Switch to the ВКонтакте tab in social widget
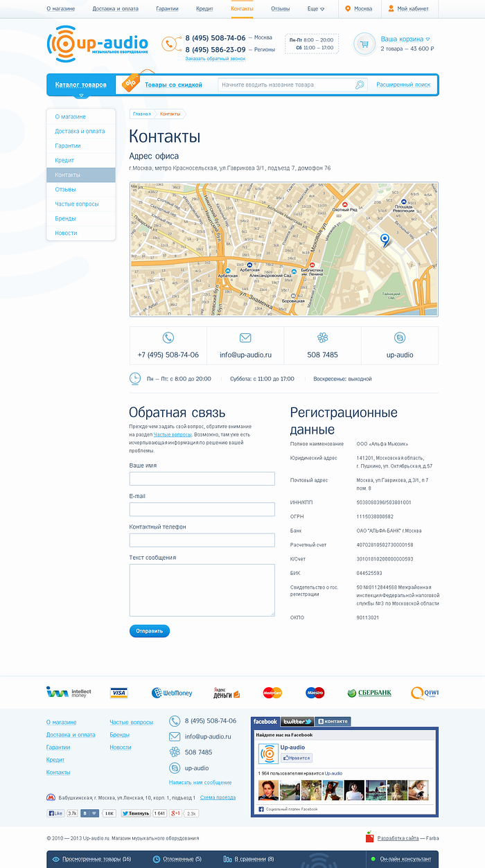Screen dimensions: 485x868 333,721
